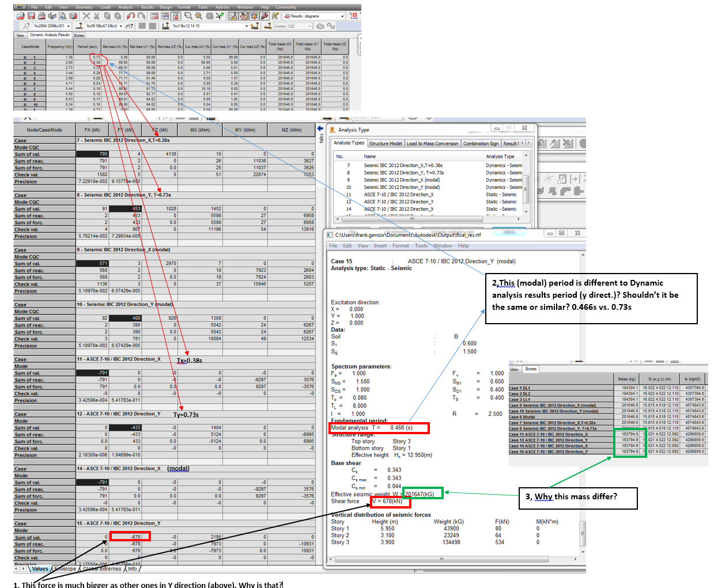Image resolution: width=718 pixels, height=588 pixels.
Task: Save the current project
Action: pos(31,17)
